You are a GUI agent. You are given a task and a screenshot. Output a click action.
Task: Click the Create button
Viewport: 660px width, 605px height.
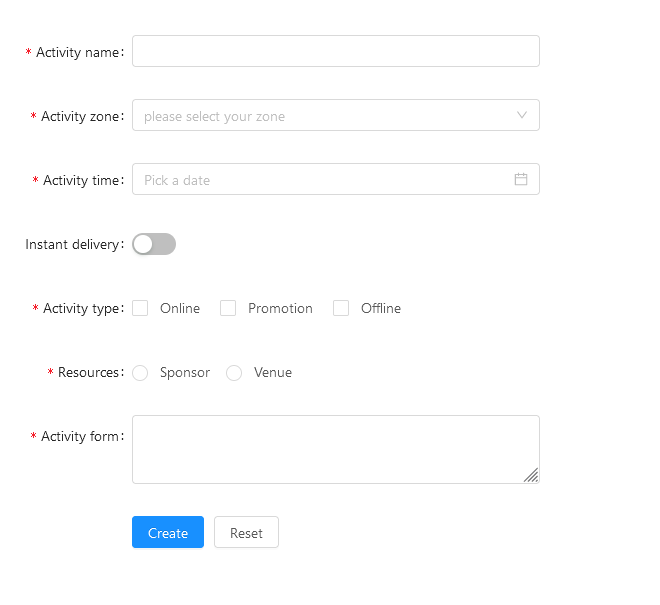pyautogui.click(x=168, y=532)
